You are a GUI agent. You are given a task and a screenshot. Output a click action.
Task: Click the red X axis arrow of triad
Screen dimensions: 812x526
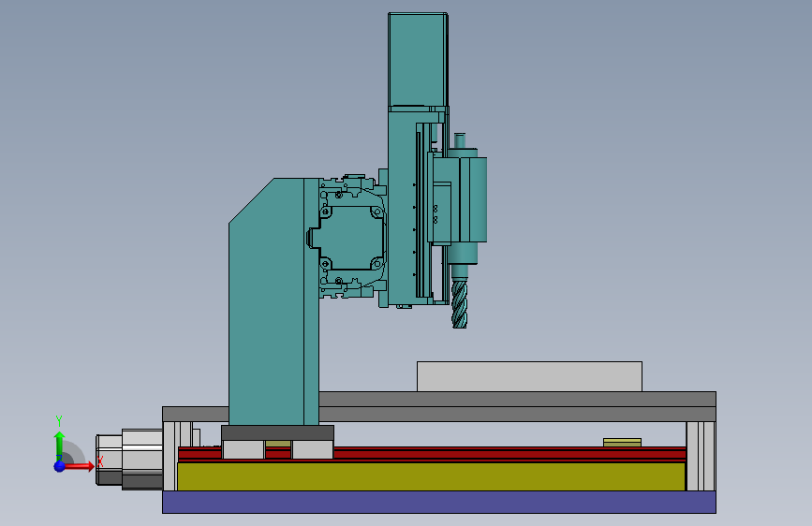[79, 466]
